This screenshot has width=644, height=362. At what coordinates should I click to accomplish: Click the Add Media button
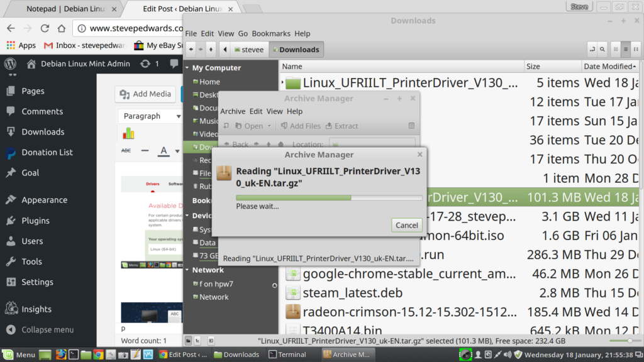point(145,94)
